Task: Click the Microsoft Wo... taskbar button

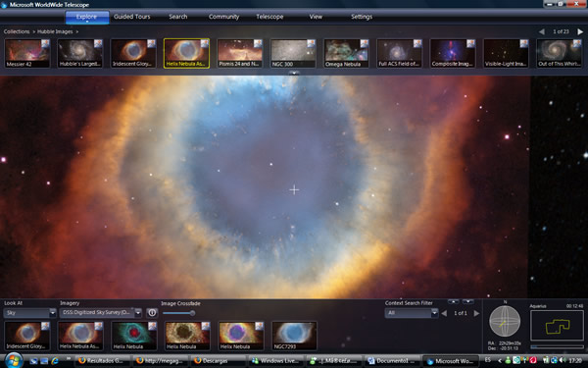Action: click(451, 361)
